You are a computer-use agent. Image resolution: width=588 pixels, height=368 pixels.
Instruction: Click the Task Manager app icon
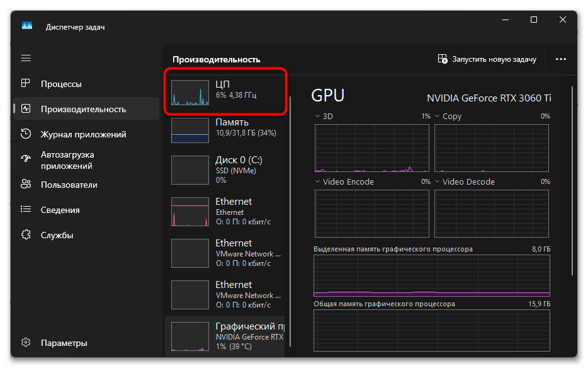pyautogui.click(x=27, y=26)
